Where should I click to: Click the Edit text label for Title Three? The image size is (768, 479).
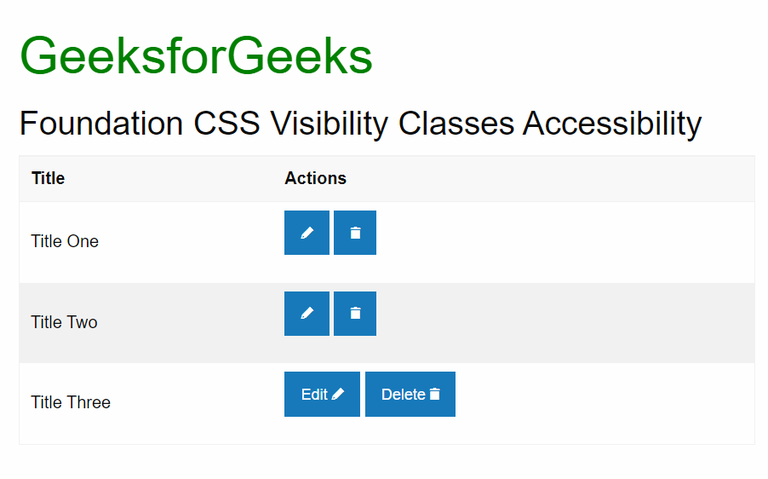pos(314,395)
